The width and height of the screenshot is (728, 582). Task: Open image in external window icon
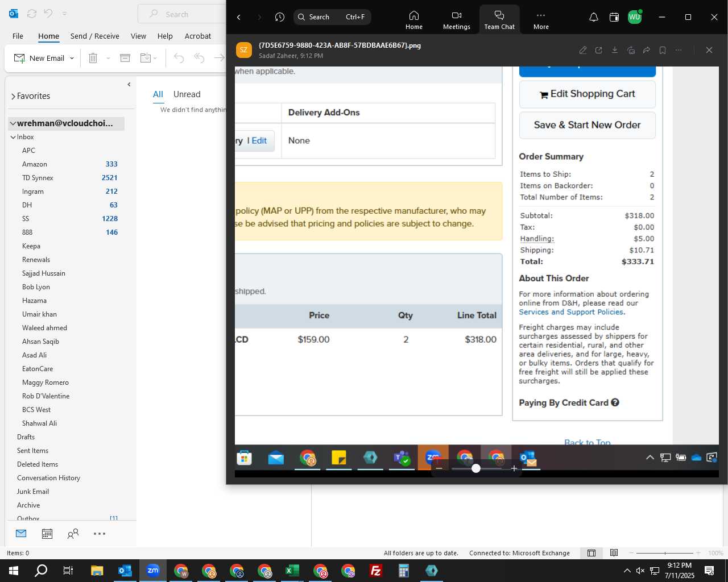click(x=599, y=50)
